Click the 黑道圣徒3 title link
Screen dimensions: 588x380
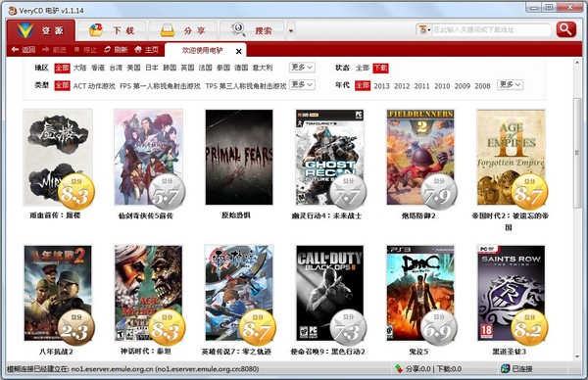[x=510, y=352]
